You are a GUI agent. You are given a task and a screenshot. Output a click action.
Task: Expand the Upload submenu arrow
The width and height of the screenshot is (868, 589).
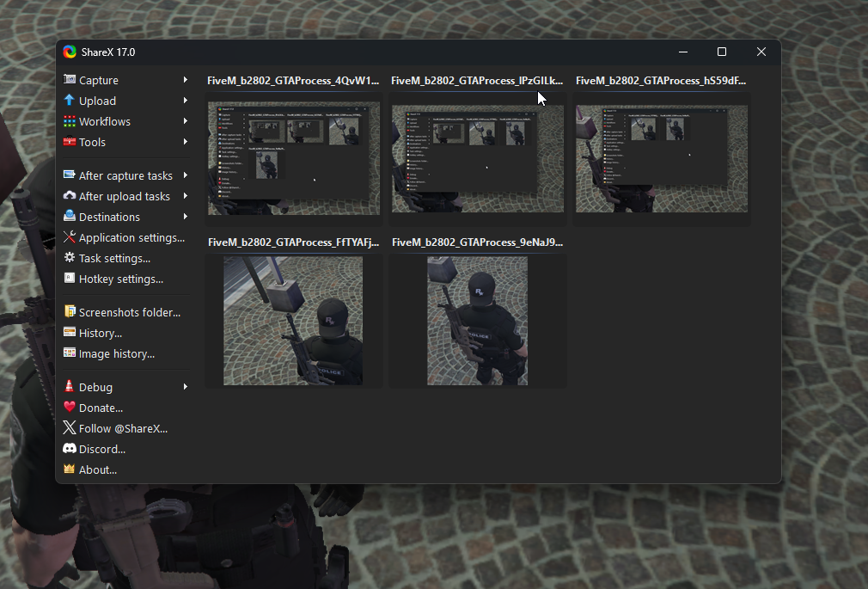pos(186,101)
